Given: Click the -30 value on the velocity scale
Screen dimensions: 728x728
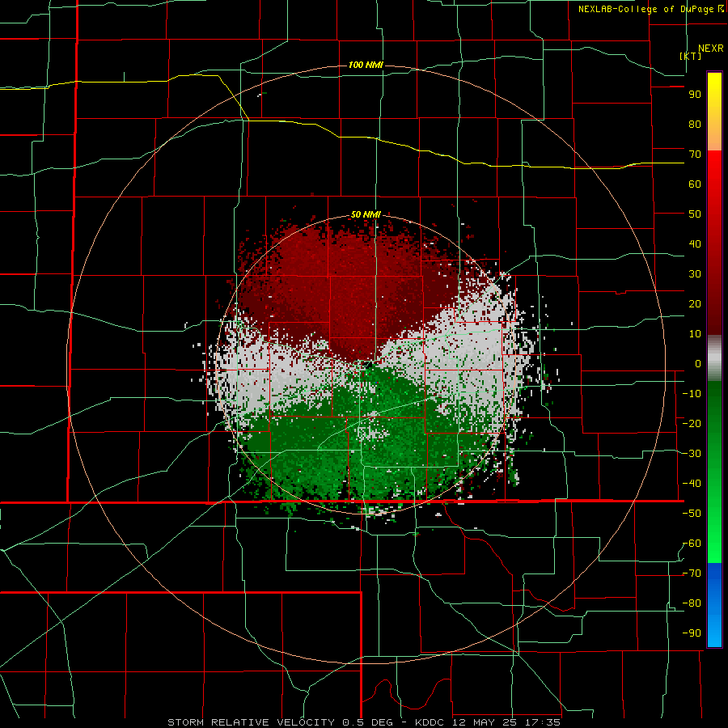Looking at the screenshot, I should click(x=692, y=454).
